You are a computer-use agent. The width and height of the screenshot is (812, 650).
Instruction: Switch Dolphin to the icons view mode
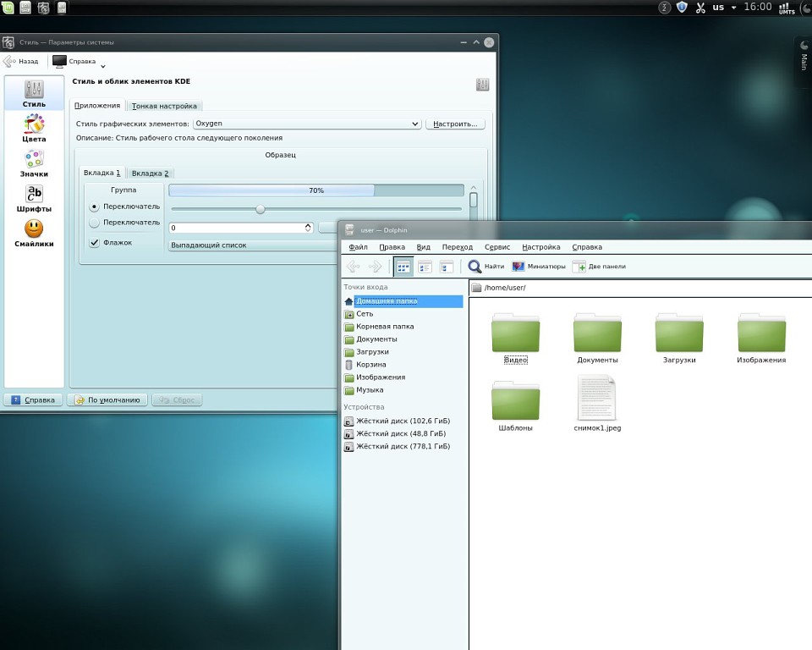pyautogui.click(x=403, y=267)
